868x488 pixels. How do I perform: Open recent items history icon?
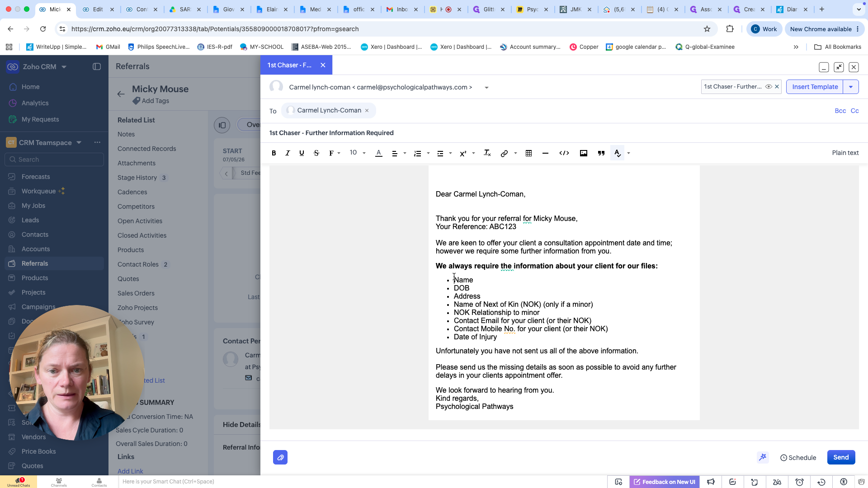coord(821,482)
